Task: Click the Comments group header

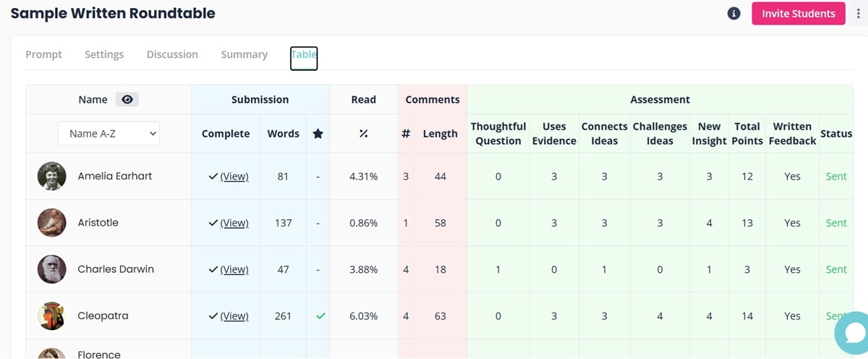Action: [433, 100]
